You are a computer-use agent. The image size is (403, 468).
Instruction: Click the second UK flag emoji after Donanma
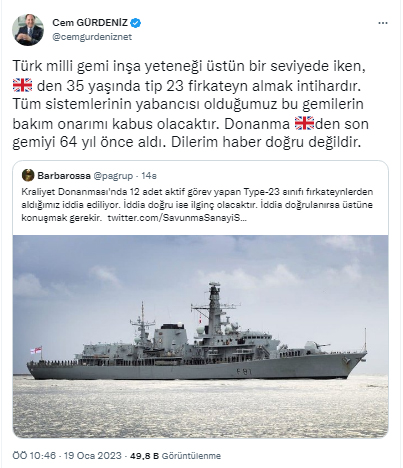click(304, 123)
